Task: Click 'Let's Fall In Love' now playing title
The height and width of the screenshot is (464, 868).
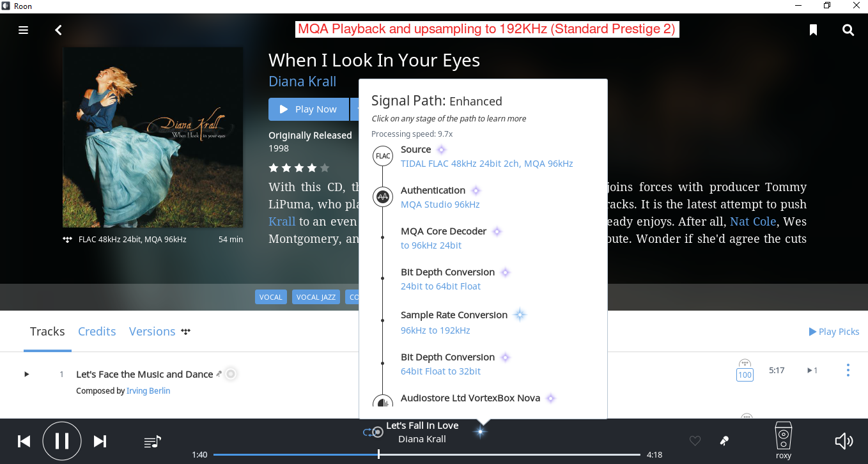Action: [x=422, y=426]
